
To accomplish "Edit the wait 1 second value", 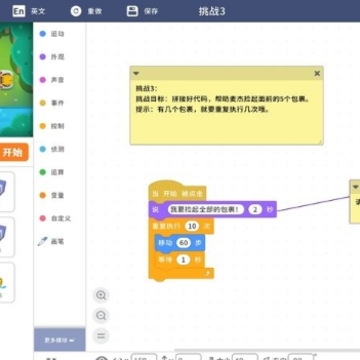I will click(x=183, y=260).
